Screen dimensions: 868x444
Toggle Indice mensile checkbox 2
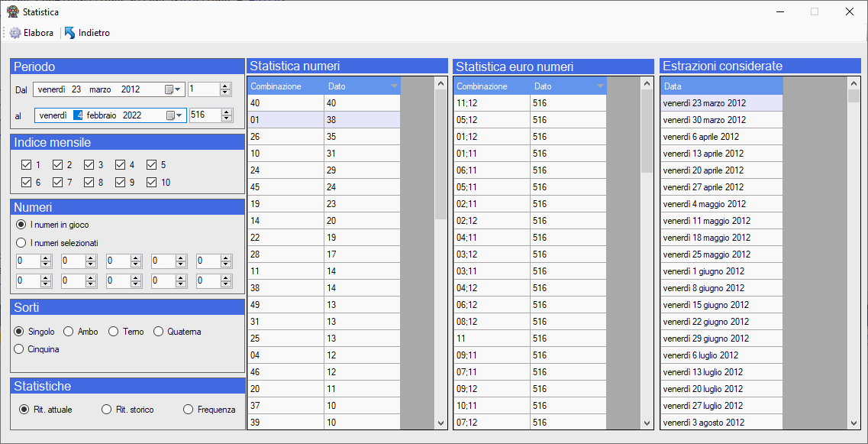pyautogui.click(x=57, y=164)
